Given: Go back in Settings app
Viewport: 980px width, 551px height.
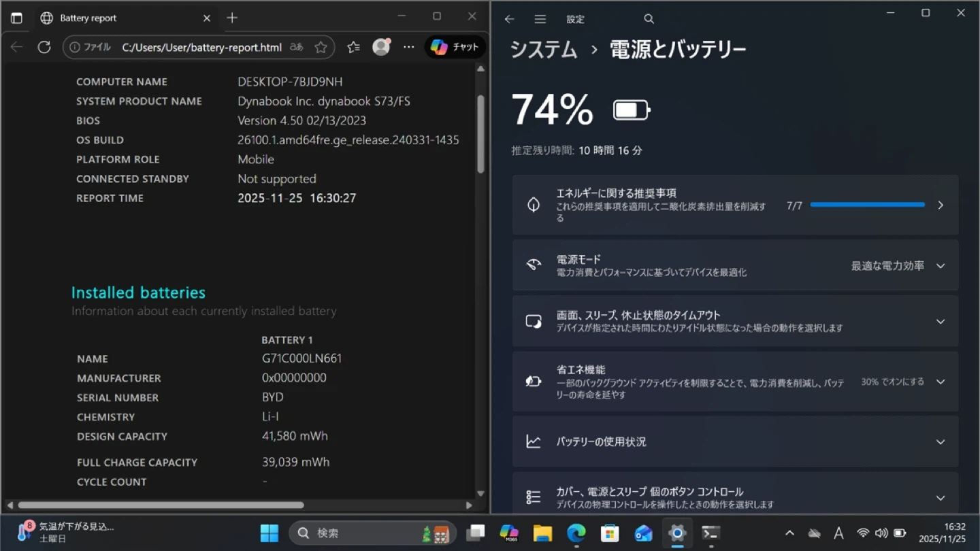Looking at the screenshot, I should click(x=509, y=19).
